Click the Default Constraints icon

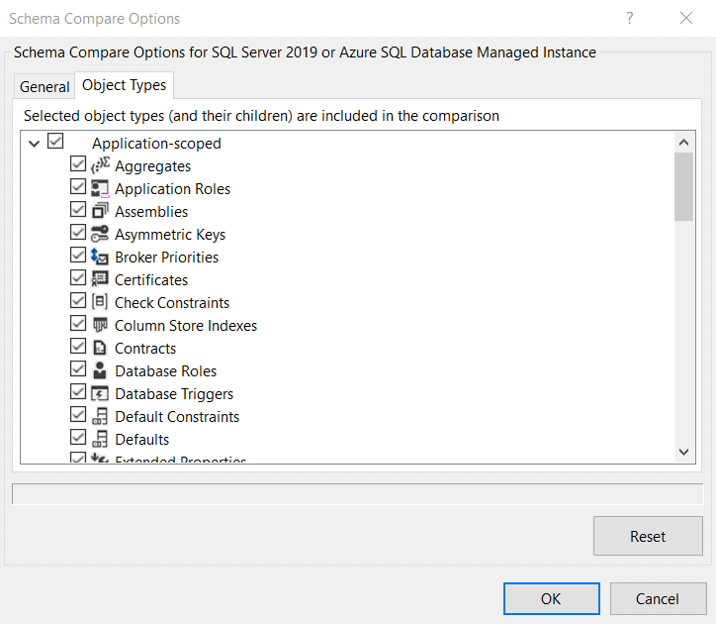click(x=100, y=416)
